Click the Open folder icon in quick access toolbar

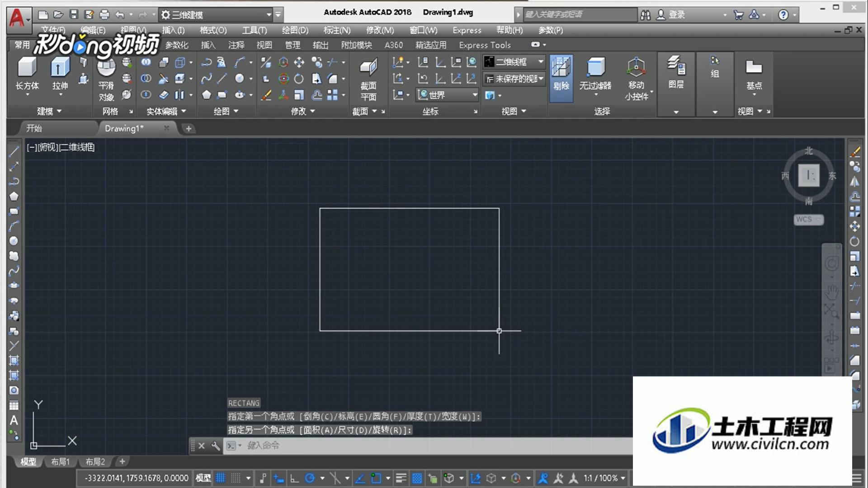[58, 14]
